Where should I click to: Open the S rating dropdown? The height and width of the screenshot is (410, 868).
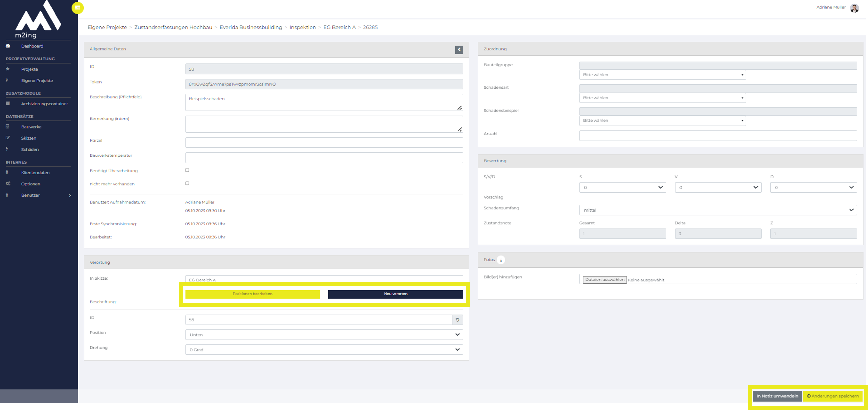622,187
